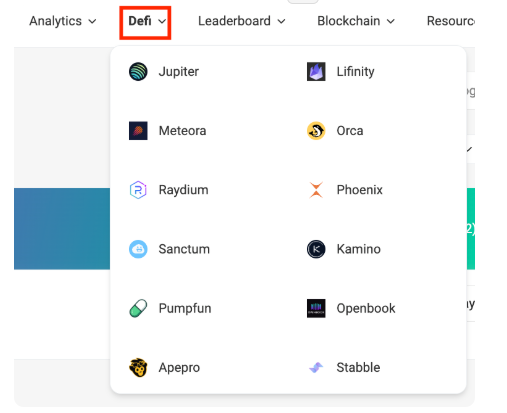
Task: Click the Apepro ape icon
Action: 138,367
